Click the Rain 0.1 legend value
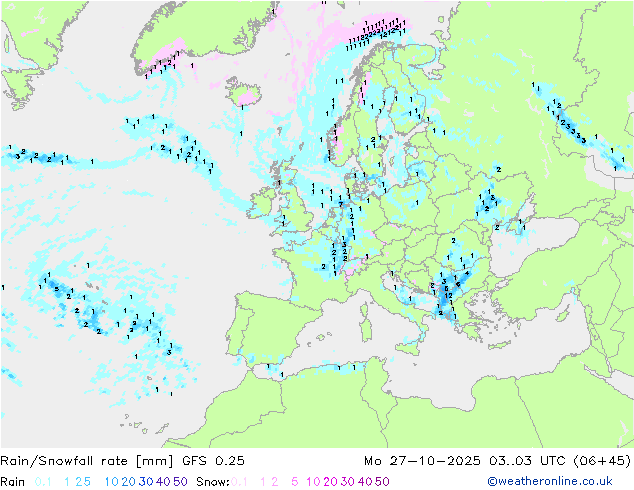 pyautogui.click(x=43, y=482)
